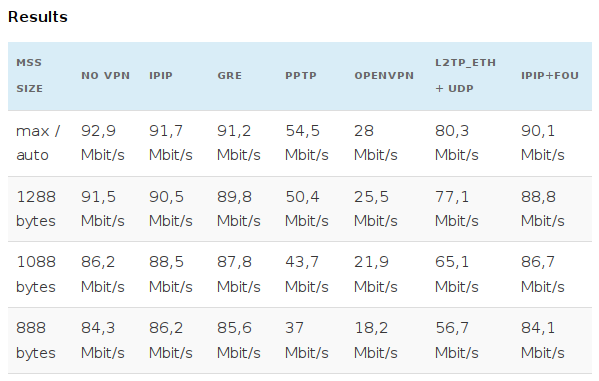Select the 86,7 Mbit/s IPIP+FOU cell
This screenshot has height=381, width=599.
pyautogui.click(x=542, y=274)
